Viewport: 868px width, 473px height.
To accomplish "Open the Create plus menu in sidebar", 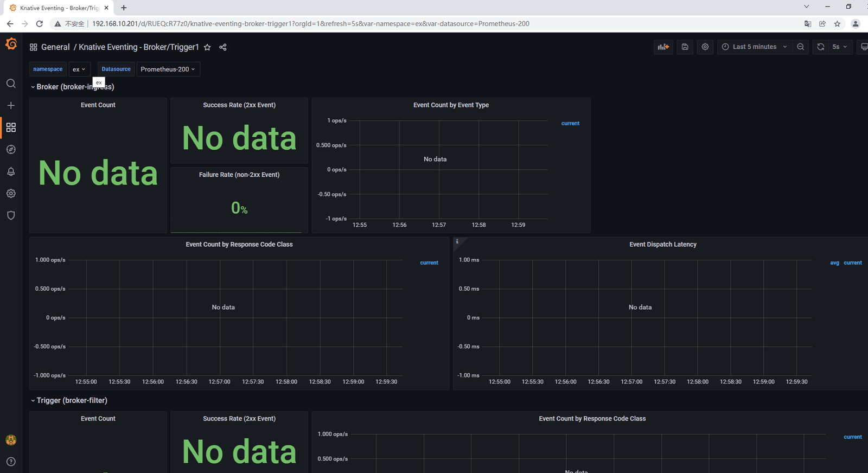I will [11, 105].
